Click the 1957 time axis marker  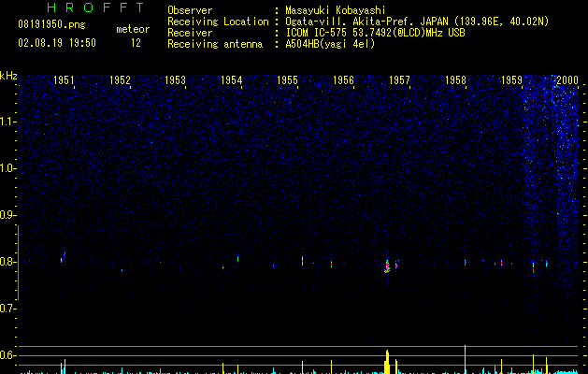tap(399, 80)
